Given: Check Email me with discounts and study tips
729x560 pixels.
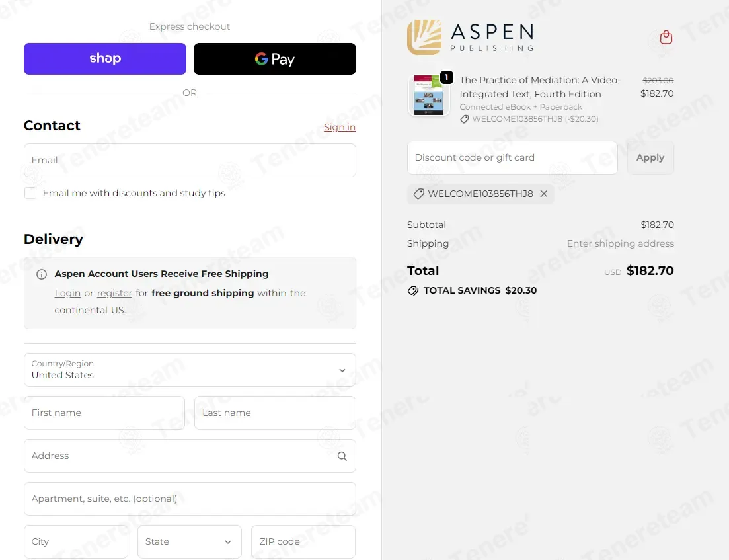Looking at the screenshot, I should [30, 193].
